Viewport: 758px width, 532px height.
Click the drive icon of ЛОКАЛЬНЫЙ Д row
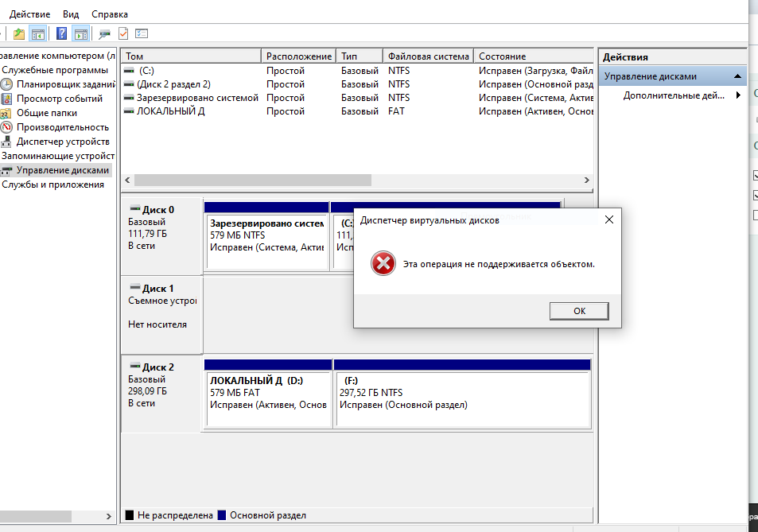[129, 111]
